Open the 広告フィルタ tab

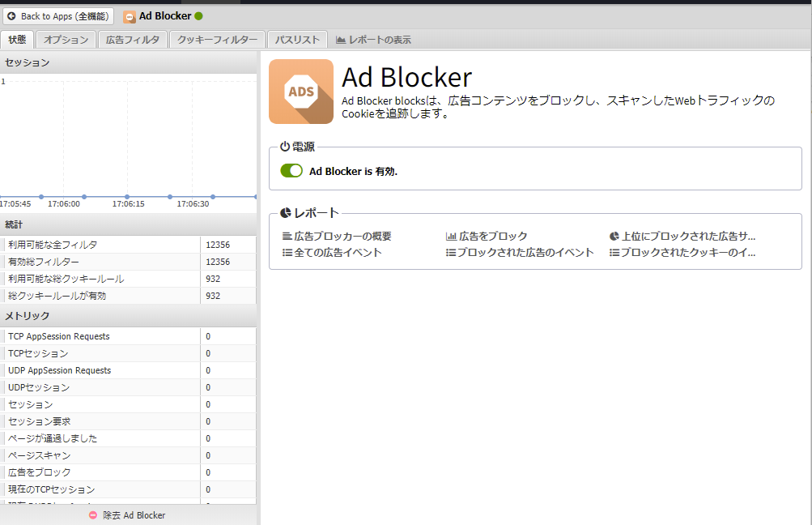pyautogui.click(x=133, y=40)
